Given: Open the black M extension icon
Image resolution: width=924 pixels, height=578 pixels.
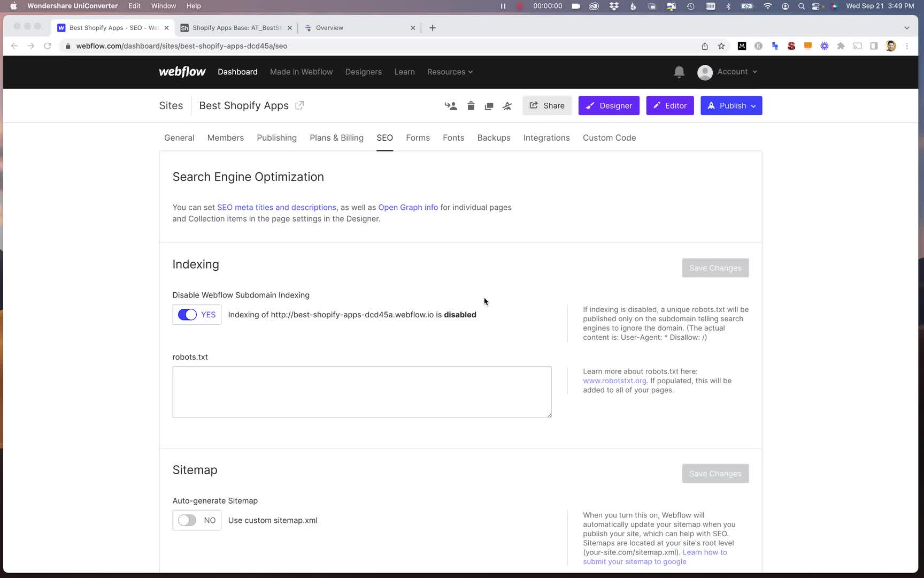Looking at the screenshot, I should 742,46.
